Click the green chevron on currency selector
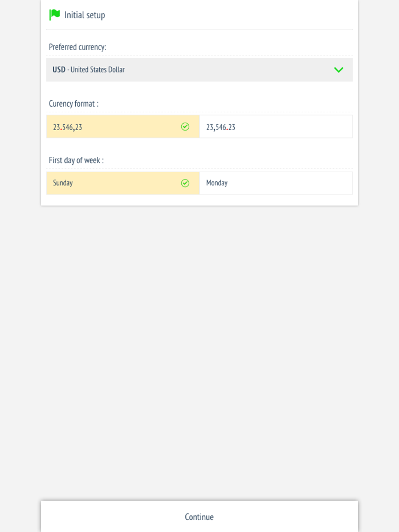Image resolution: width=399 pixels, height=532 pixels. (339, 70)
